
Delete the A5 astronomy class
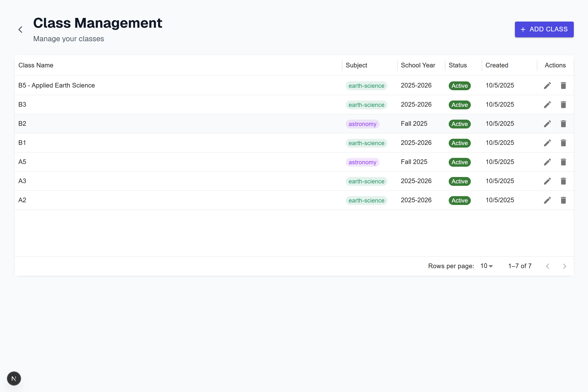click(x=563, y=162)
